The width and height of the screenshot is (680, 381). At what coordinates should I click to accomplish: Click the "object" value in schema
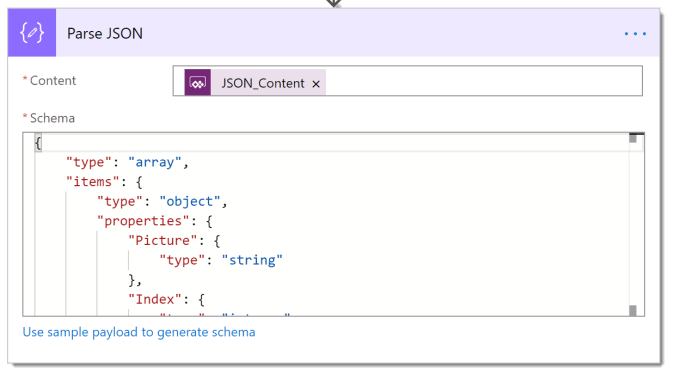point(190,202)
